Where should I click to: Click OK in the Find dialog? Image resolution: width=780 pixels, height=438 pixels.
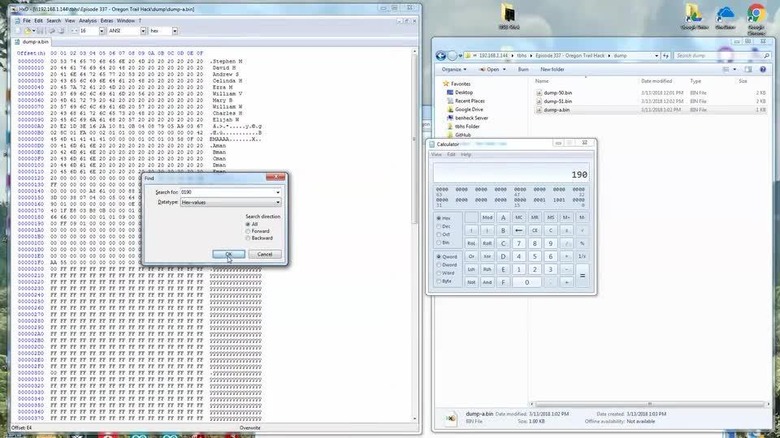click(227, 254)
